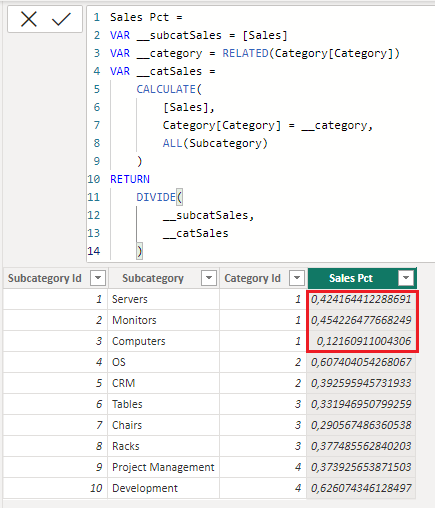
Task: Click the RELATED(Category[Category]) expression
Action: pos(311,53)
